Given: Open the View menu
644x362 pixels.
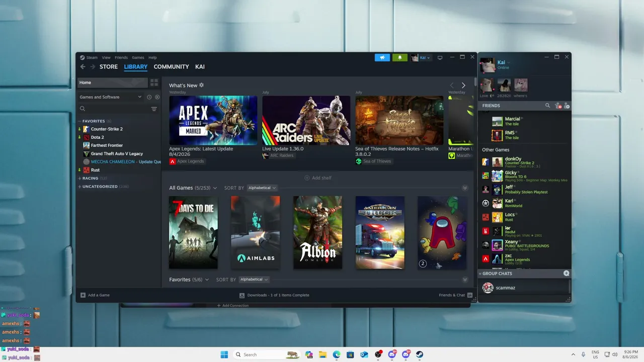Looking at the screenshot, I should click(106, 57).
